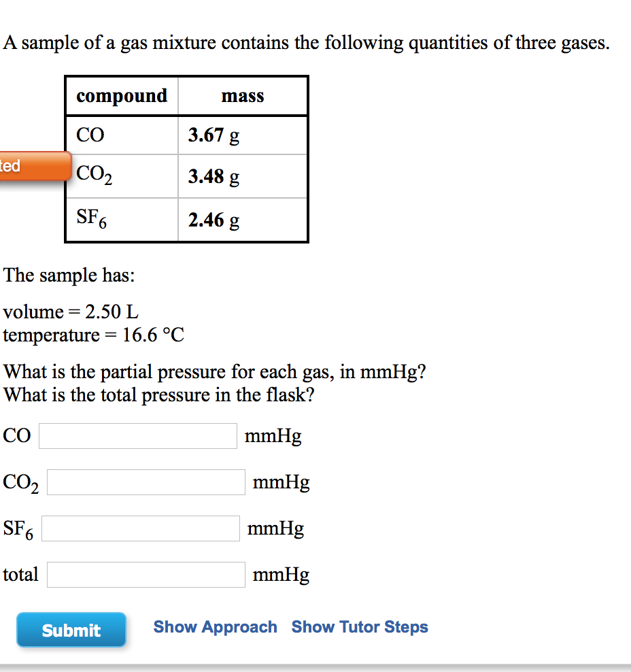Click the Submit button

click(71, 629)
